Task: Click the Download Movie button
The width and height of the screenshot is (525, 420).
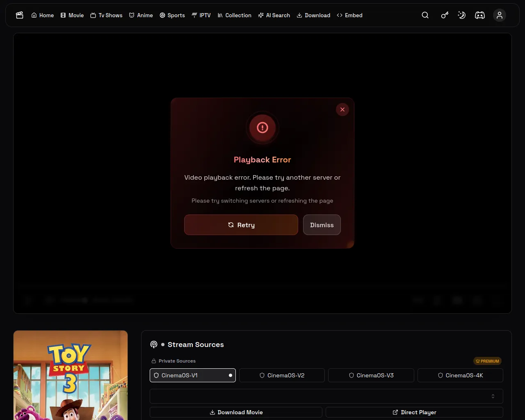Action: pyautogui.click(x=236, y=412)
